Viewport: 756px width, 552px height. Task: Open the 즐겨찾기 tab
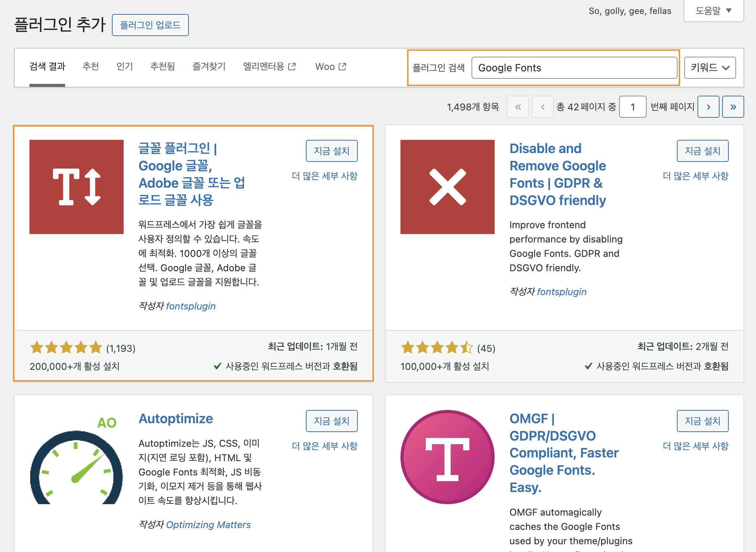point(209,67)
